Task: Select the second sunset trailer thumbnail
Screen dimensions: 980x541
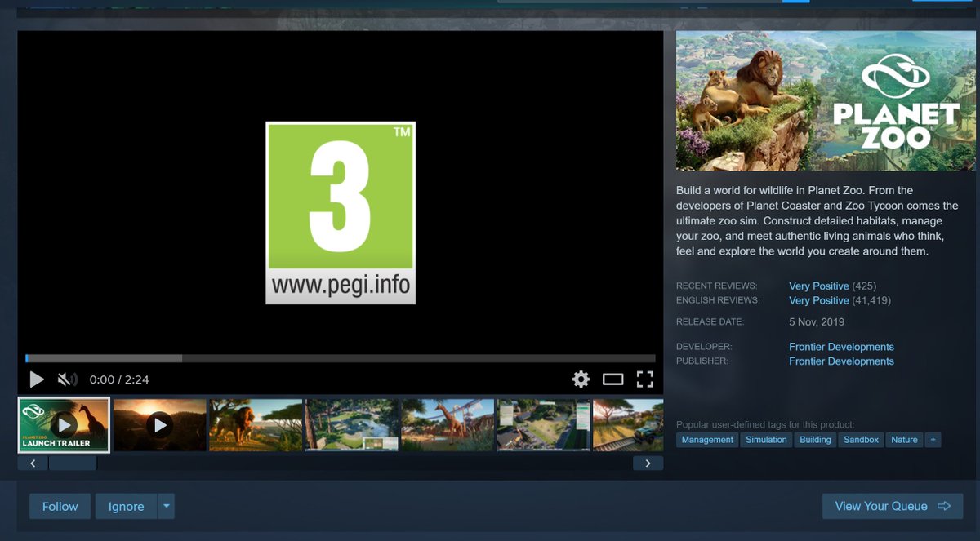Action: coord(159,425)
